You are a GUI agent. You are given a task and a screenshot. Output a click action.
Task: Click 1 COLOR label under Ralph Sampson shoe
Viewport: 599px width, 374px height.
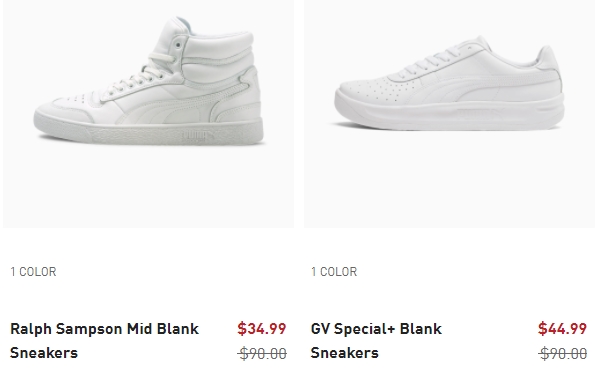coord(33,272)
